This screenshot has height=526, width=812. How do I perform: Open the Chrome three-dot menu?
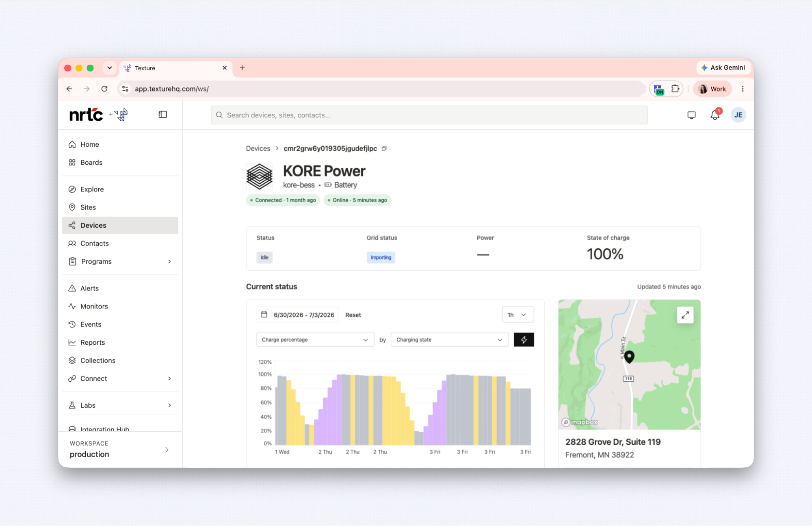(x=743, y=89)
